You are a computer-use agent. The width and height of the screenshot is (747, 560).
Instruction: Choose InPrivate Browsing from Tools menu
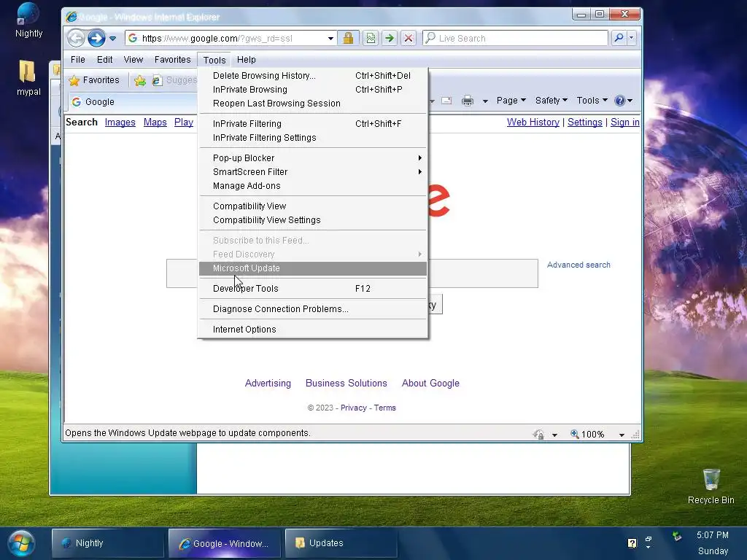[x=312, y=89]
